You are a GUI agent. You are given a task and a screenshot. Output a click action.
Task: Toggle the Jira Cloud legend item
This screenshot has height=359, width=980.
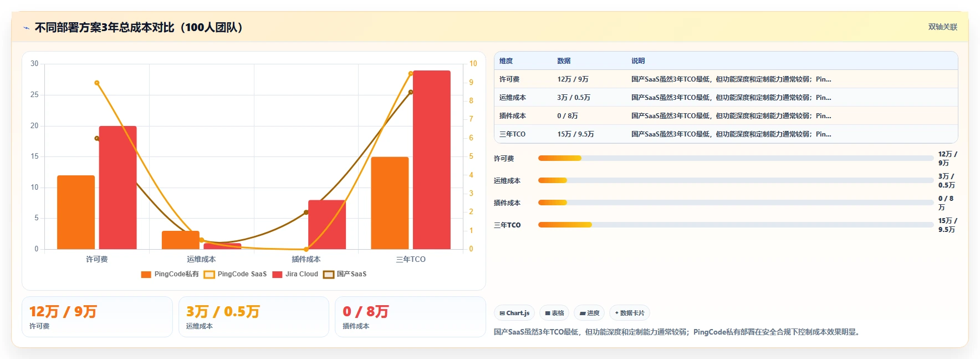pos(295,274)
